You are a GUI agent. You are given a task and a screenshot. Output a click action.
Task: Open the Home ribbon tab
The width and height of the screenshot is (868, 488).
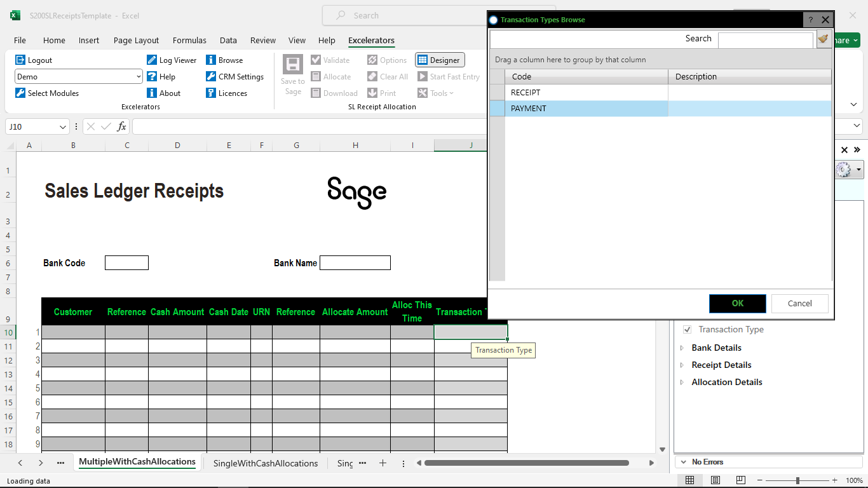(x=54, y=40)
